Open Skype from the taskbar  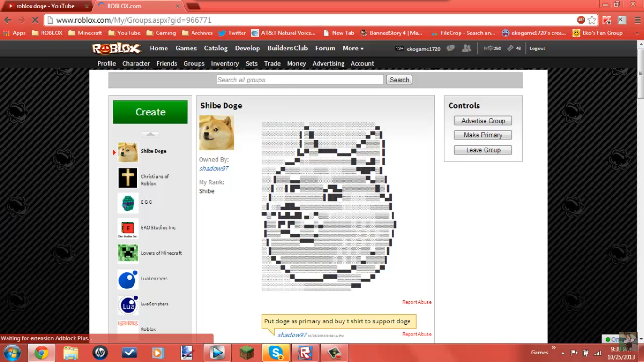pos(276,352)
